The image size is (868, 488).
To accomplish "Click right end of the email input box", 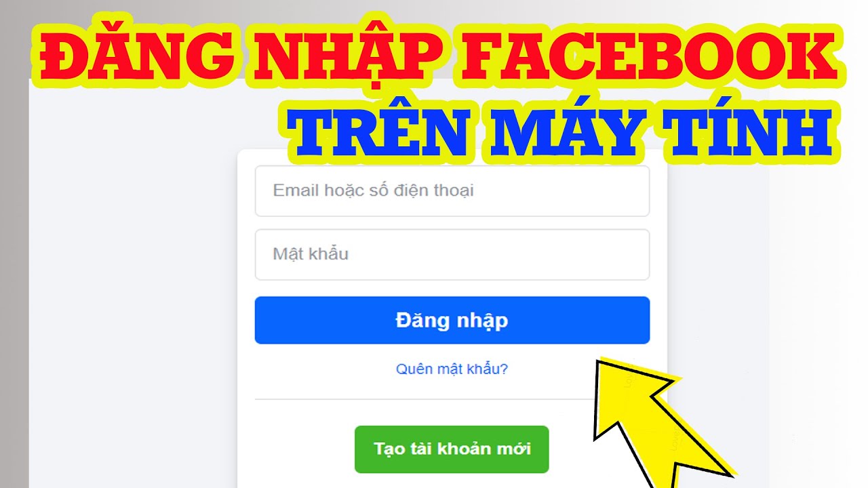I will pyautogui.click(x=637, y=191).
